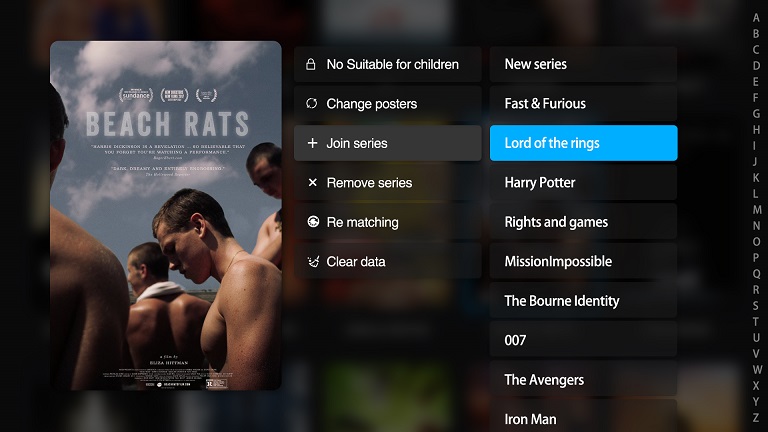
Task: Jump to letter M in alphabet index
Action: coord(757,210)
